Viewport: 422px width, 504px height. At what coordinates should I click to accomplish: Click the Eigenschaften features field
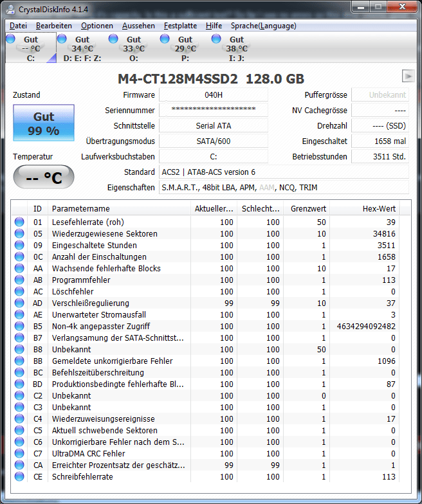pyautogui.click(x=284, y=188)
